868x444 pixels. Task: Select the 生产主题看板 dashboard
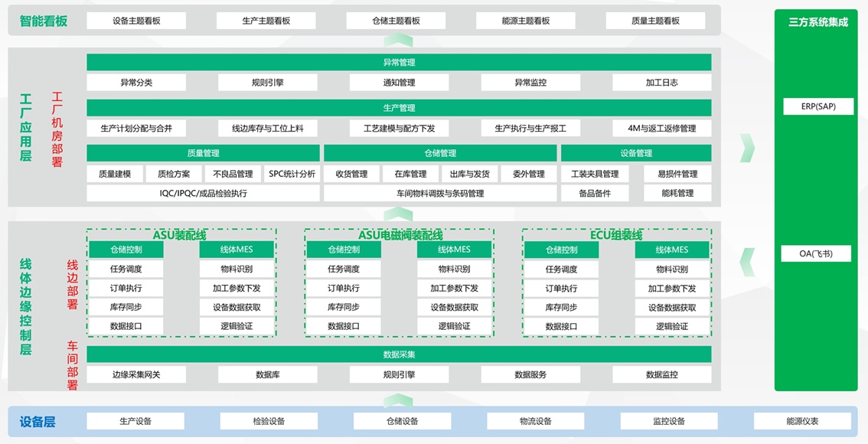[x=267, y=21]
